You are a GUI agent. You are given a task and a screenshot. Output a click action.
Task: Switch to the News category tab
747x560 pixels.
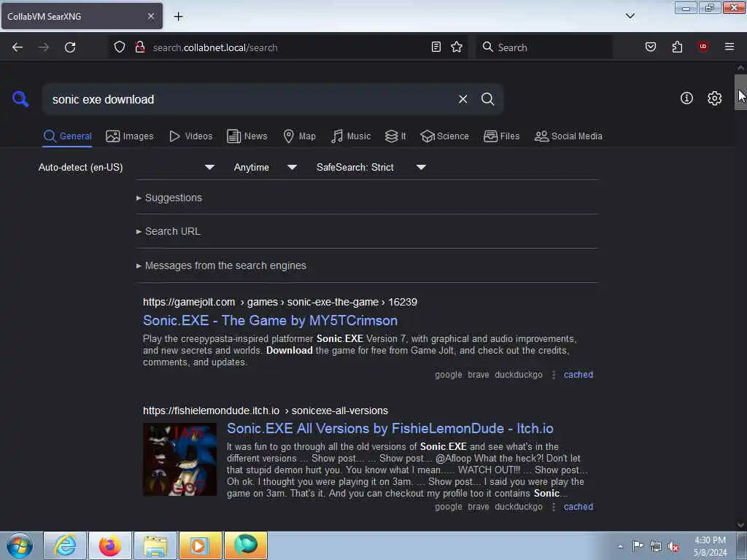pyautogui.click(x=247, y=136)
